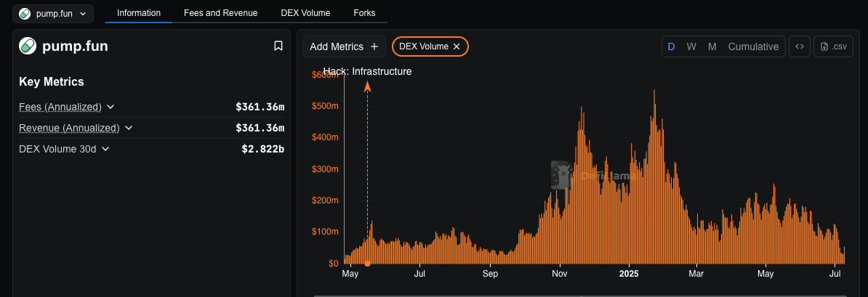Viewport: 868px width, 297px height.
Task: Open the Fees and Revenue tab
Action: pos(220,13)
